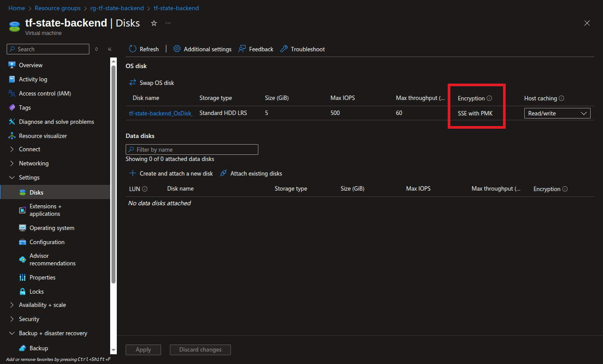603x364 pixels.
Task: Collapse the sidebar with double-chevron icon
Action: tap(110, 49)
